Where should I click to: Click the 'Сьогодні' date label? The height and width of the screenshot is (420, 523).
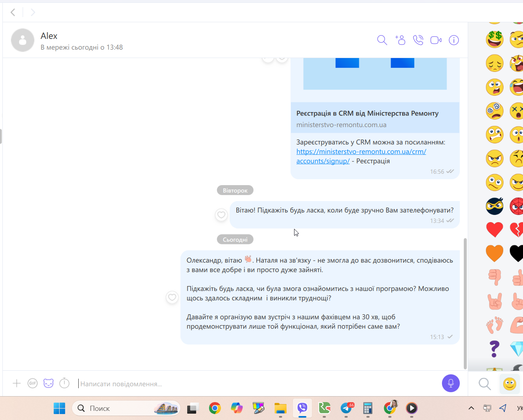point(235,240)
